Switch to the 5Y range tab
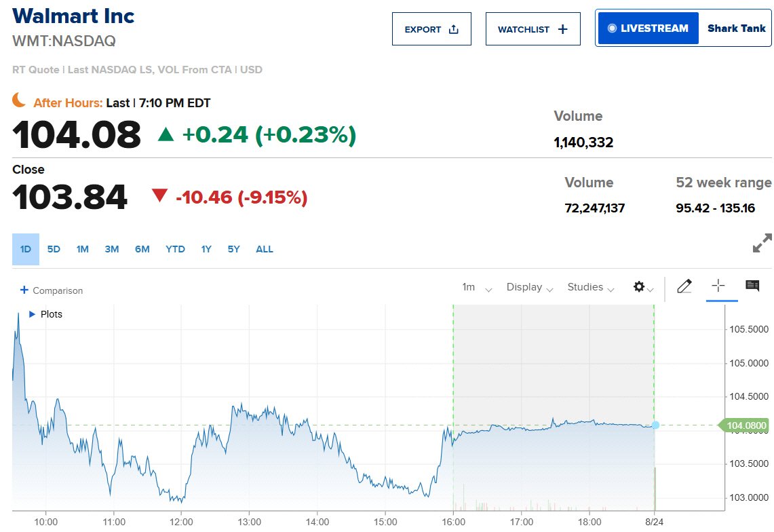This screenshot has height=532, width=774. [233, 250]
